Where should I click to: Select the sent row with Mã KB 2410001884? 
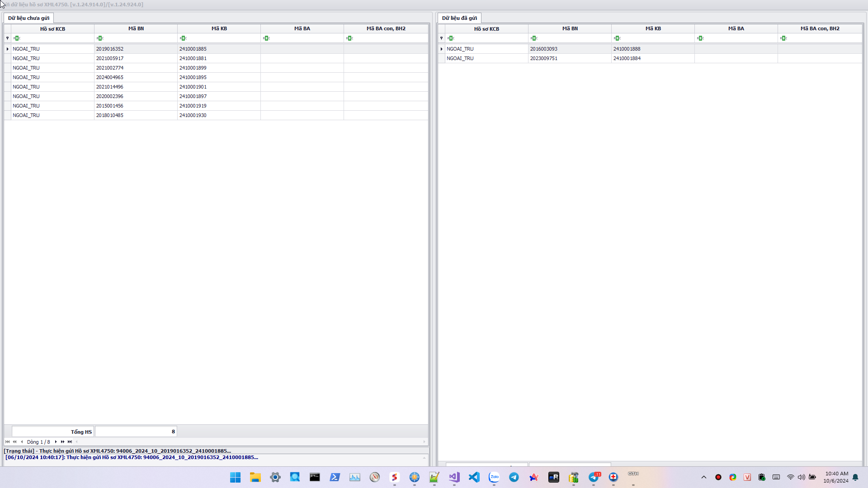click(x=652, y=58)
